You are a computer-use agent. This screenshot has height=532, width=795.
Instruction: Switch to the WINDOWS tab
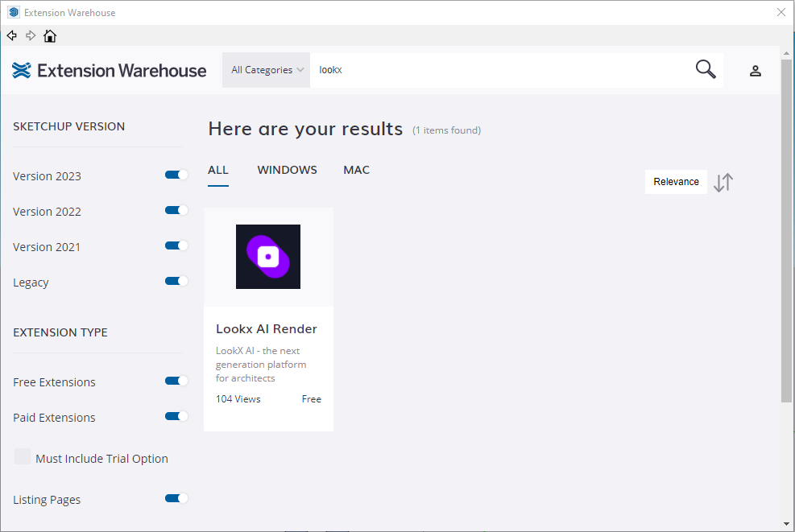click(287, 170)
